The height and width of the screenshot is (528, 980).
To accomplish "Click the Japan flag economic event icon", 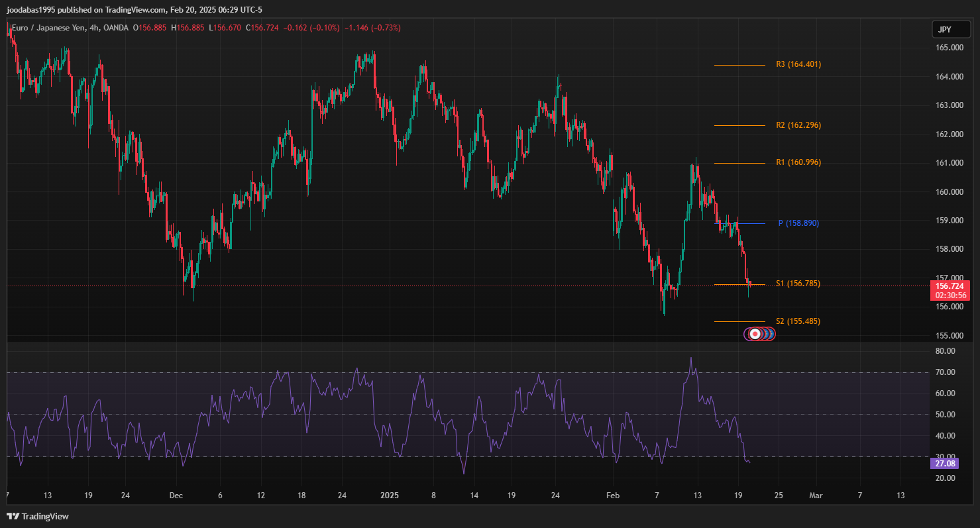I will coord(753,335).
